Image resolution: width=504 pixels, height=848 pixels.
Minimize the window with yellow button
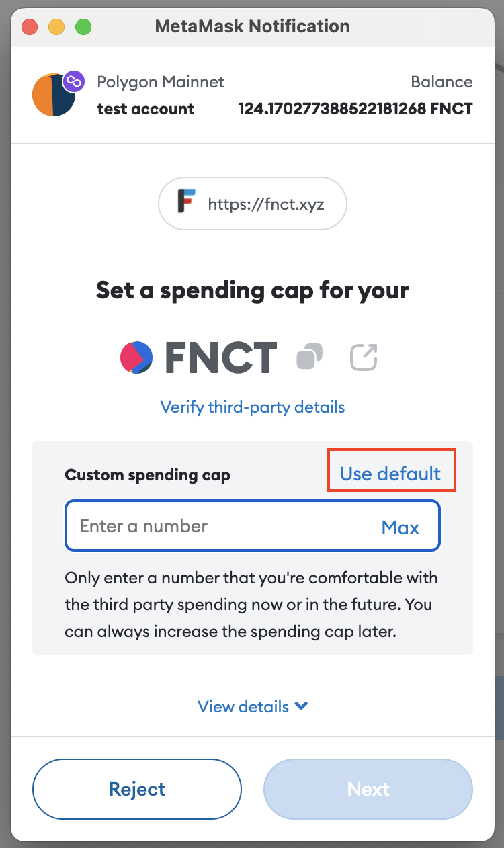[x=56, y=27]
